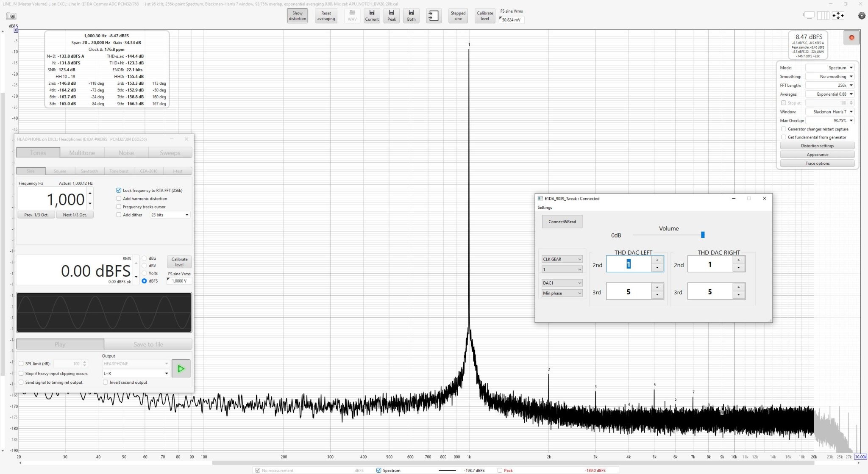Open DAC1 dropdown in Tweak window
Screen dimensions: 868x474
[x=562, y=283]
